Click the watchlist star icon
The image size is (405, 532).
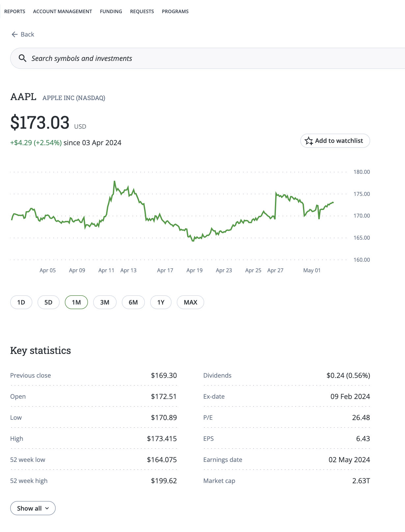tap(309, 141)
